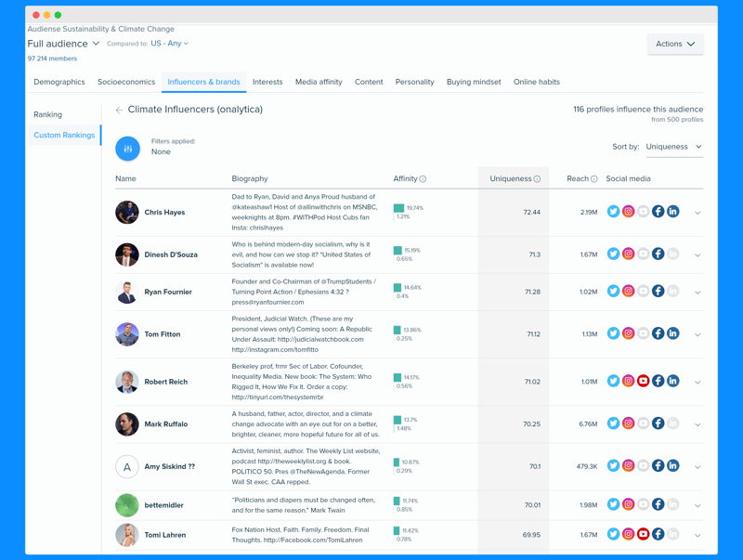
Task: Click the Affinity info icon
Action: [x=423, y=179]
